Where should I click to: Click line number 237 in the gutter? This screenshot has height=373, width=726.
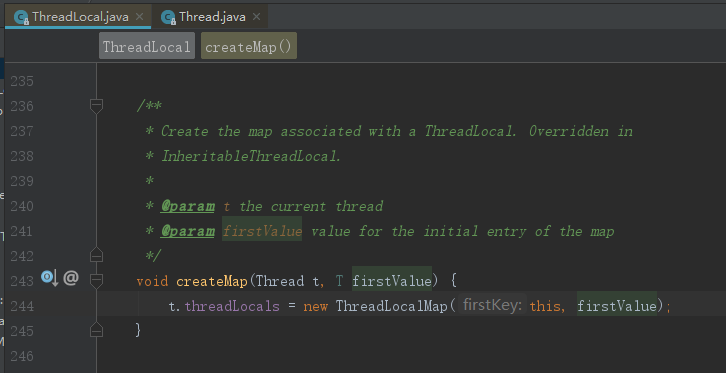coord(22,131)
